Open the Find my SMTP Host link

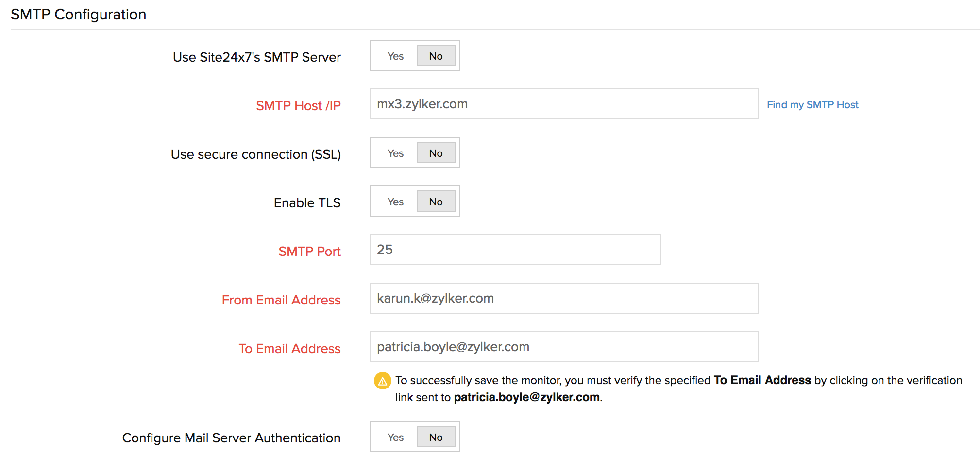click(812, 105)
